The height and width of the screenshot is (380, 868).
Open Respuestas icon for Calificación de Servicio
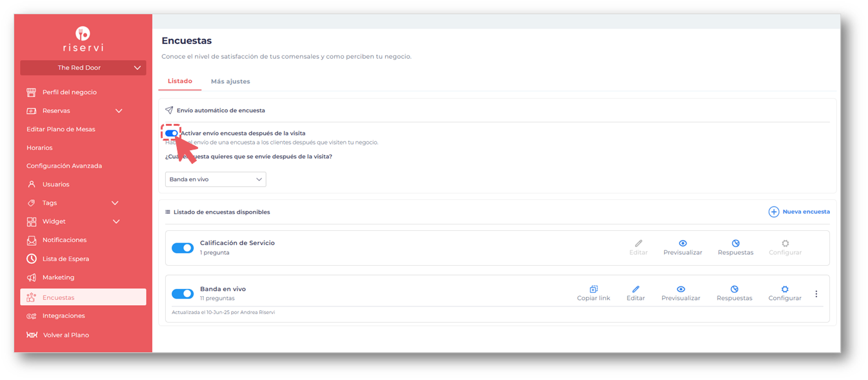[x=736, y=243]
